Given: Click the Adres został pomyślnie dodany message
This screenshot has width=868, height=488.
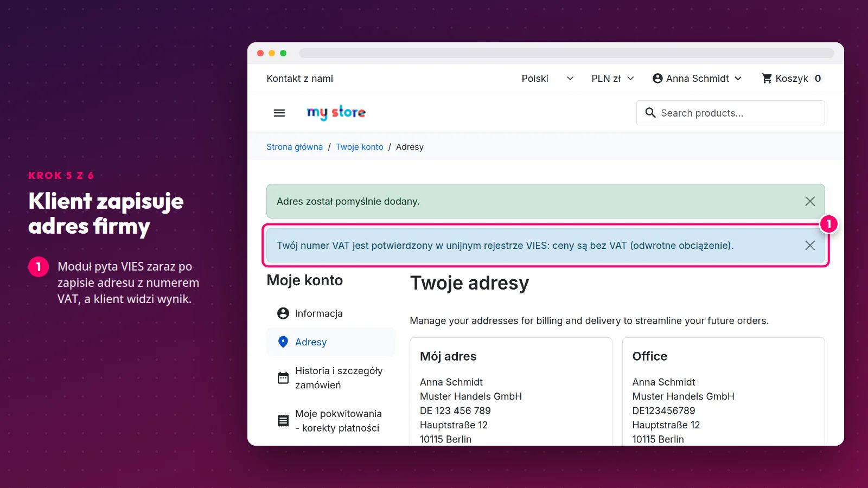Looking at the screenshot, I should click(x=348, y=201).
